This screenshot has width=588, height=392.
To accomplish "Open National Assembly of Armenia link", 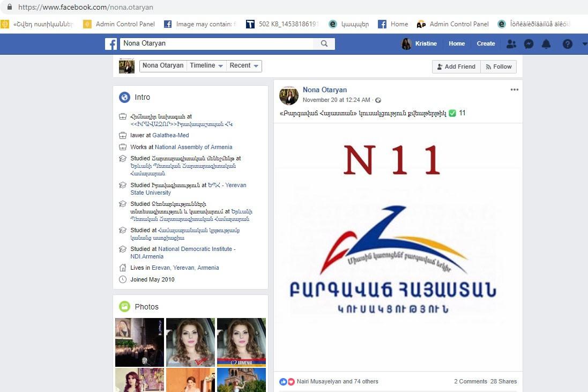I will (193, 147).
